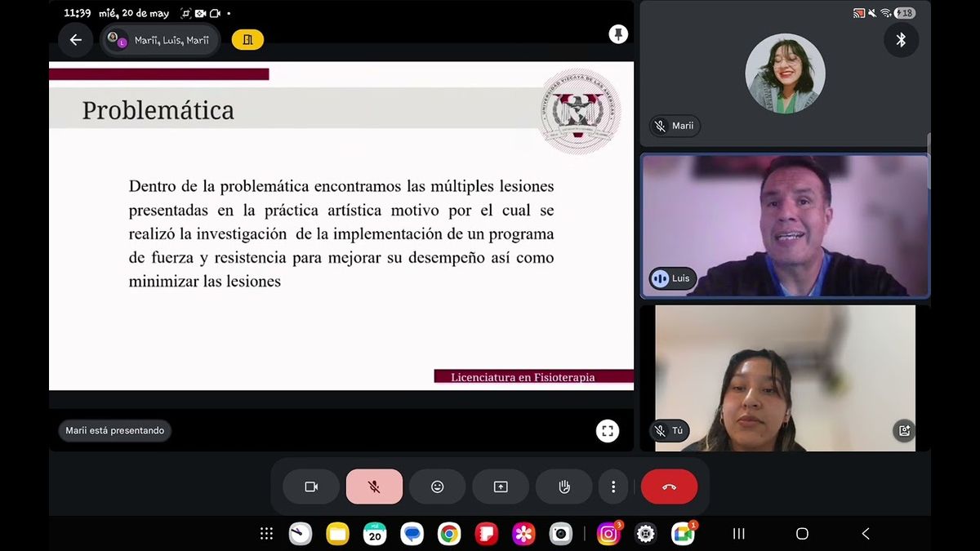
Task: Open self-view tile options icon
Action: (904, 430)
